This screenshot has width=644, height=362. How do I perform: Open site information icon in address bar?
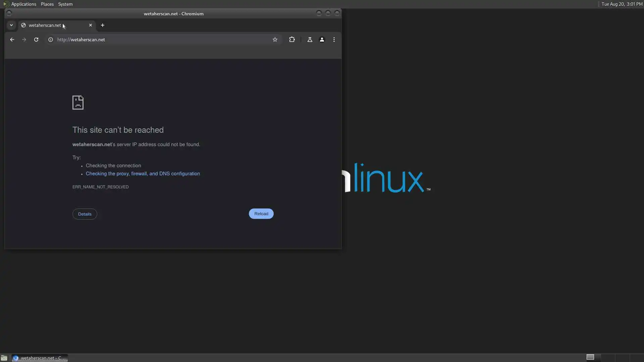tap(51, 40)
